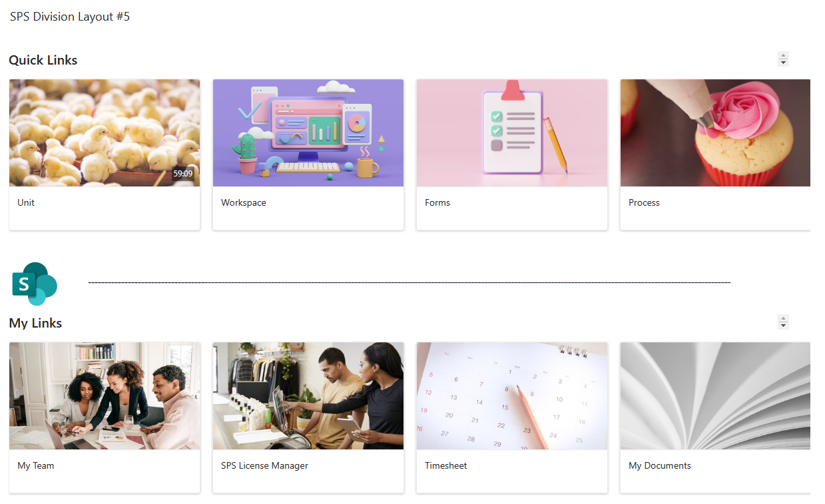Select the Forms clipboard image
The height and width of the screenshot is (504, 825).
coord(512,133)
